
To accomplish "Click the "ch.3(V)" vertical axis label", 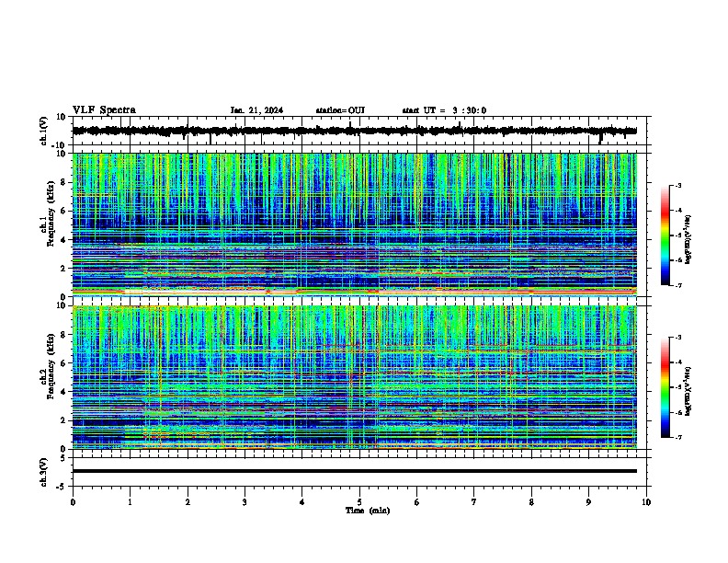I will tap(44, 472).
